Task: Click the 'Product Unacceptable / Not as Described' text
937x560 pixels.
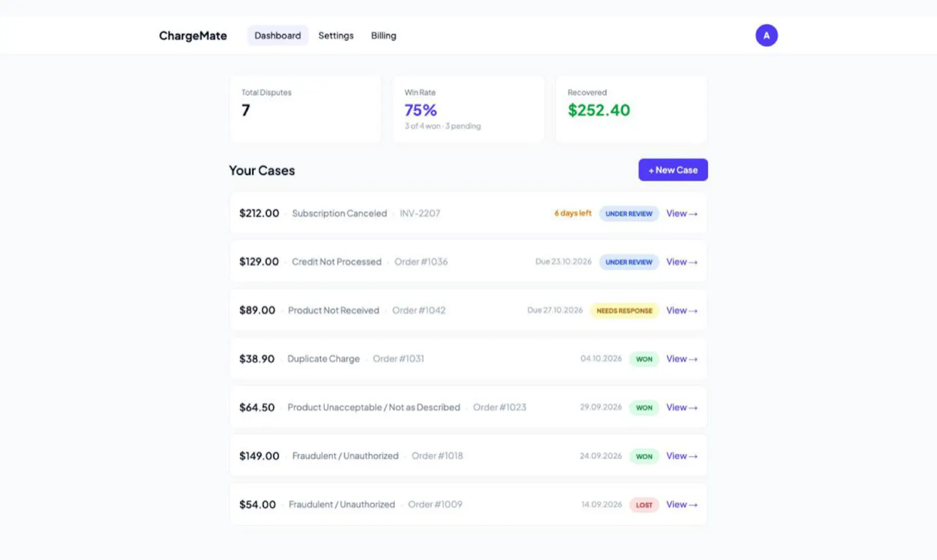Action: pos(374,407)
